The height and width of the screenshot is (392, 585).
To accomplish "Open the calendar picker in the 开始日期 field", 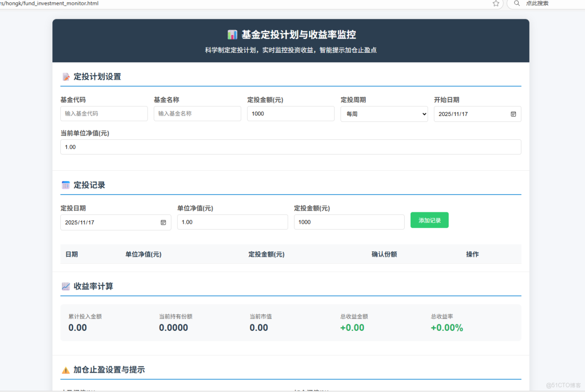I will pyautogui.click(x=512, y=114).
